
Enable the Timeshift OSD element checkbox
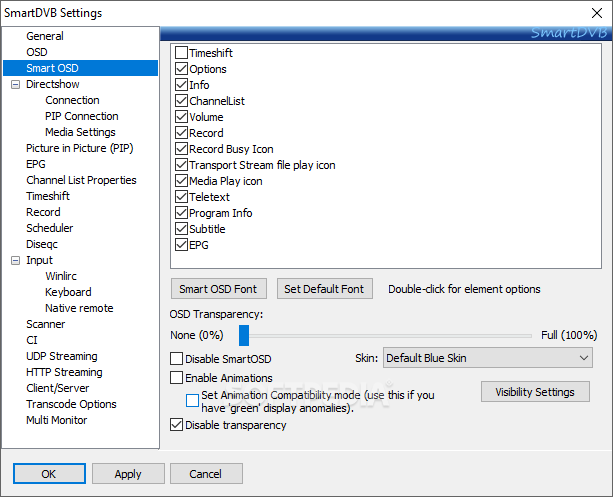[x=181, y=52]
